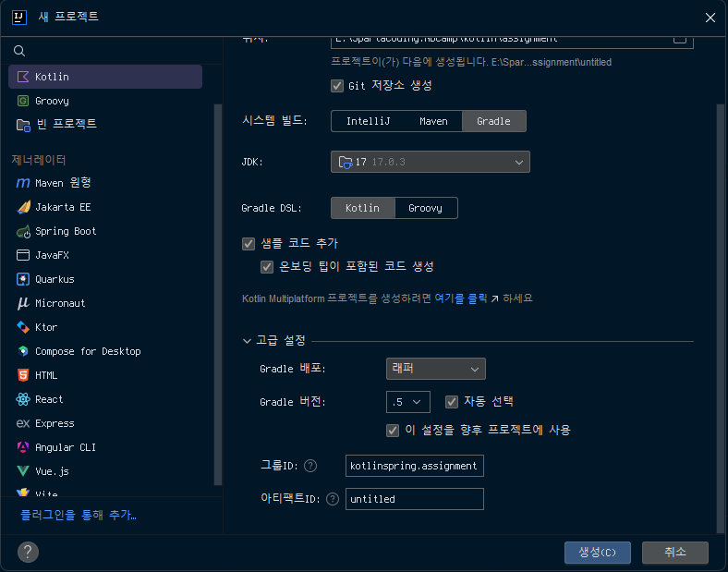
Task: Choose the Ktor generator
Action: pyautogui.click(x=46, y=327)
